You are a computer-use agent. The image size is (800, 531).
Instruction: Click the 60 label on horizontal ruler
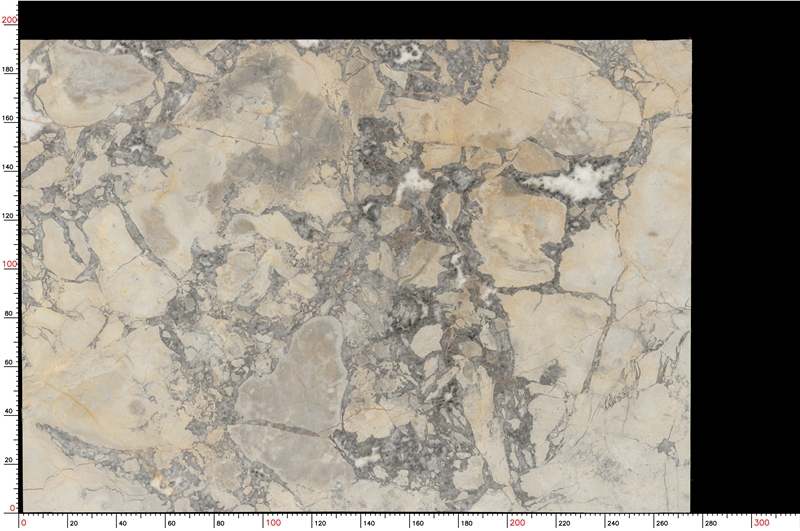click(x=171, y=523)
